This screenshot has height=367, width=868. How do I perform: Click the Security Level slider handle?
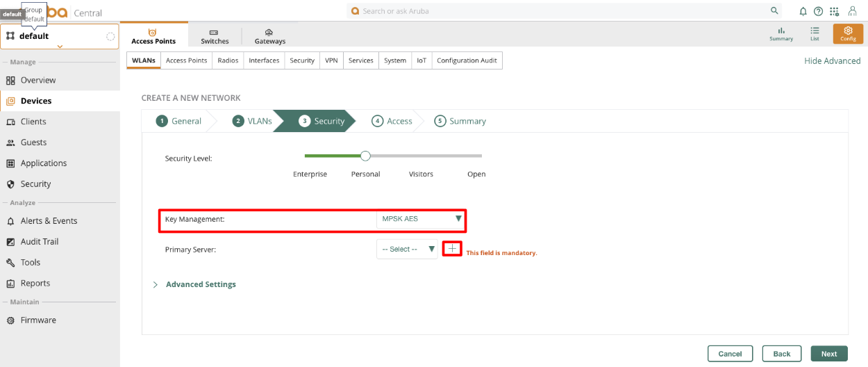coord(365,156)
